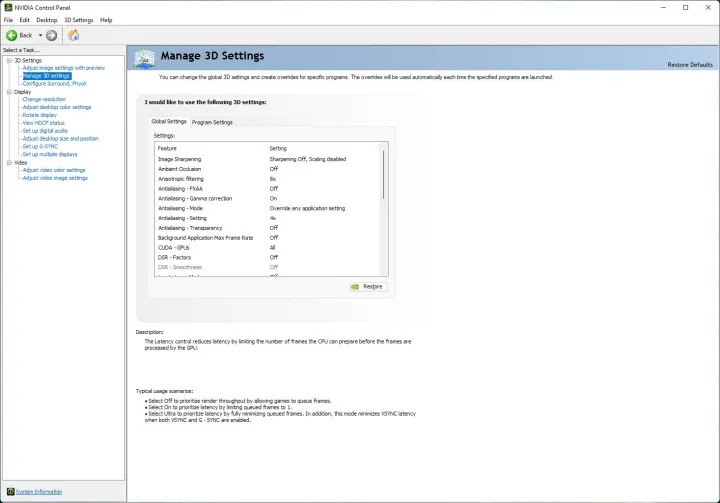720x503 pixels.
Task: Select Adjust image settings with preview
Action: [x=64, y=68]
